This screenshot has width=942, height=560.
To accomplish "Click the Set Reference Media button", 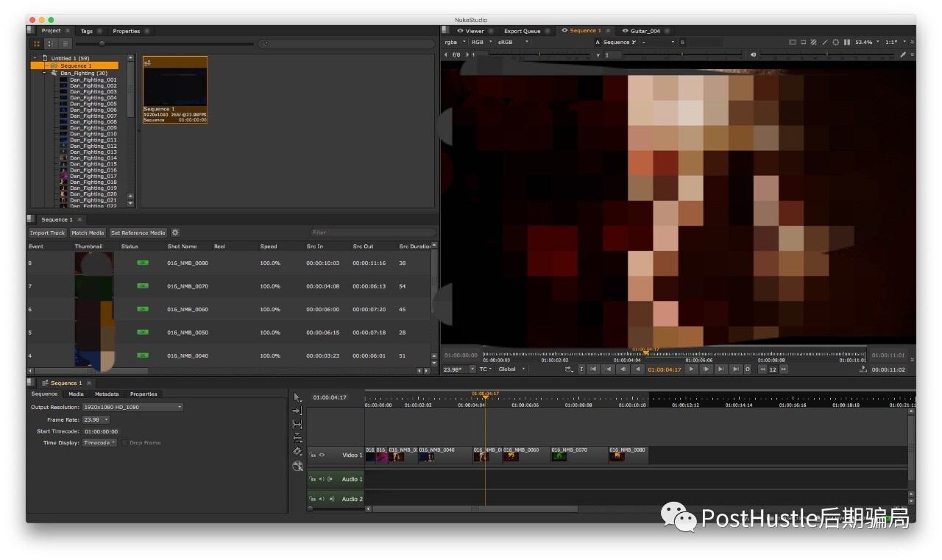I will tap(138, 233).
